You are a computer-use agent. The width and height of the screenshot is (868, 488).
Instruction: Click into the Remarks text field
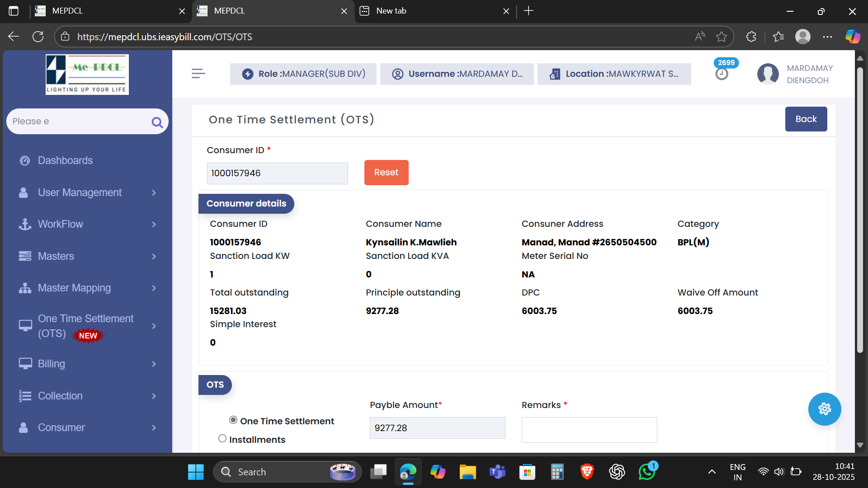[589, 430]
